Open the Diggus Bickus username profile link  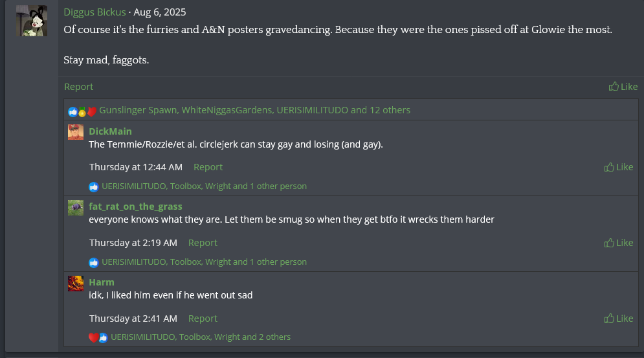coord(94,12)
